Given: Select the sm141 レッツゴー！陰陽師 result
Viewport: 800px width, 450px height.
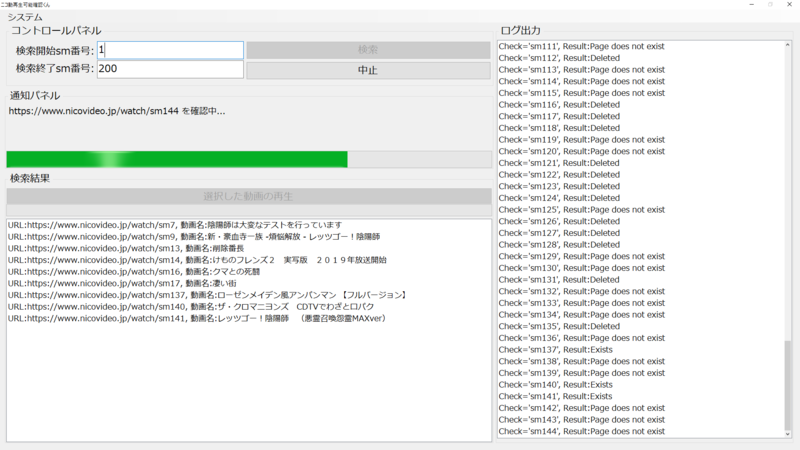Looking at the screenshot, I should point(196,318).
